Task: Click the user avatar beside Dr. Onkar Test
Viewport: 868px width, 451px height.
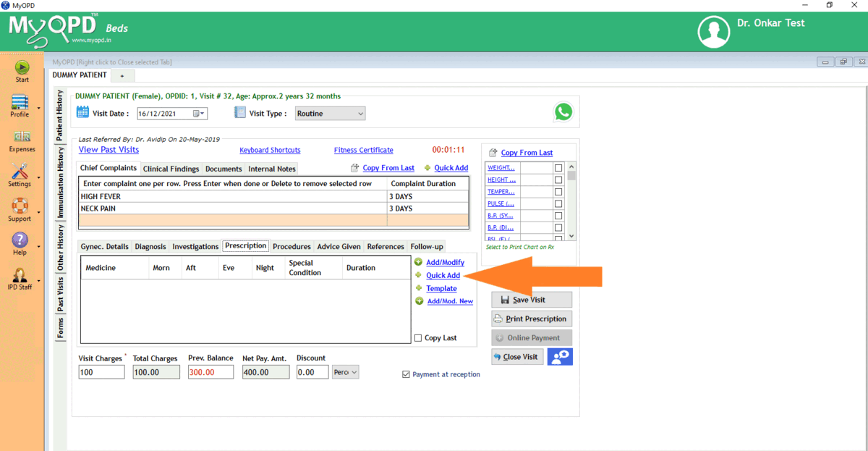Action: (x=713, y=32)
